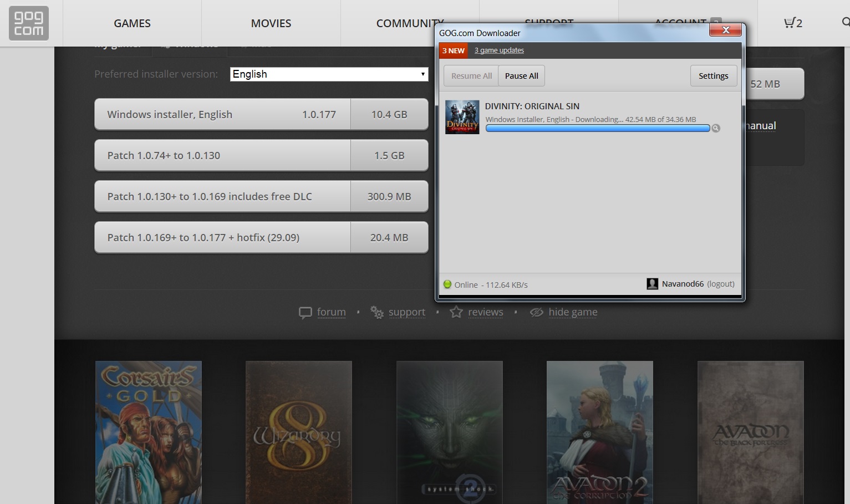Click the GOG.com logo icon

pos(29,23)
